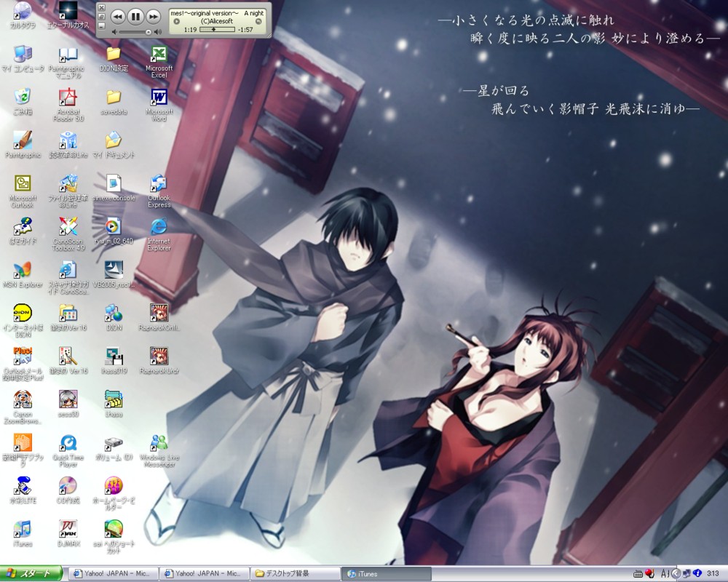The height and width of the screenshot is (582, 728).
Task: Set the iTunes volume slider
Action: [135, 32]
